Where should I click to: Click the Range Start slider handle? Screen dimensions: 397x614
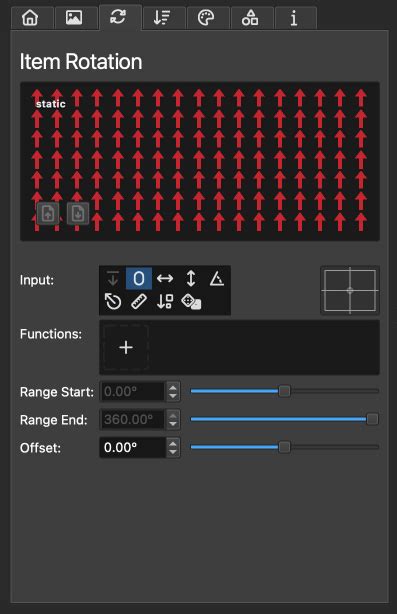coord(284,391)
